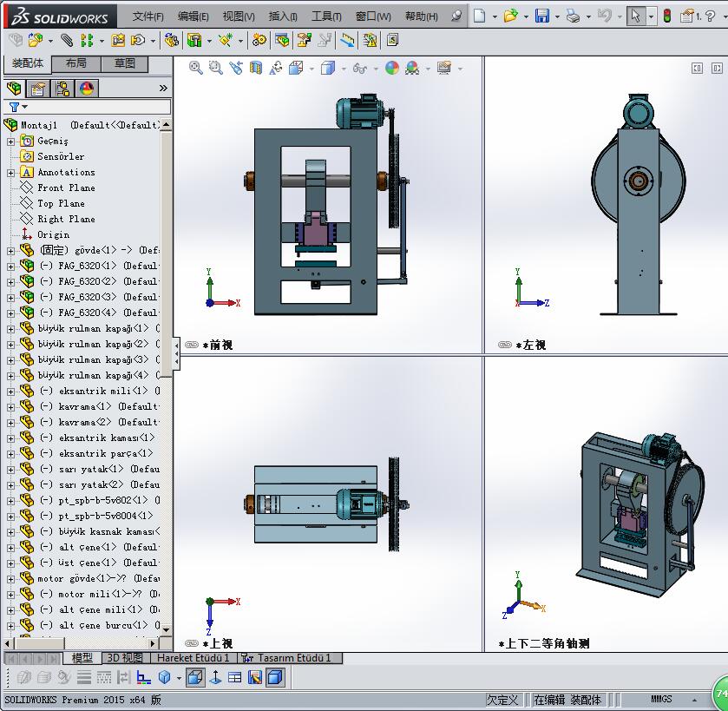Click the Print icon
Image resolution: width=728 pixels, height=711 pixels.
(x=574, y=16)
